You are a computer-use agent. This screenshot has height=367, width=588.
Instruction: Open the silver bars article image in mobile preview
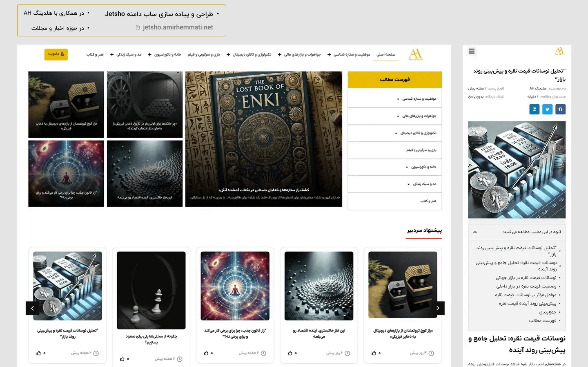coord(517,170)
